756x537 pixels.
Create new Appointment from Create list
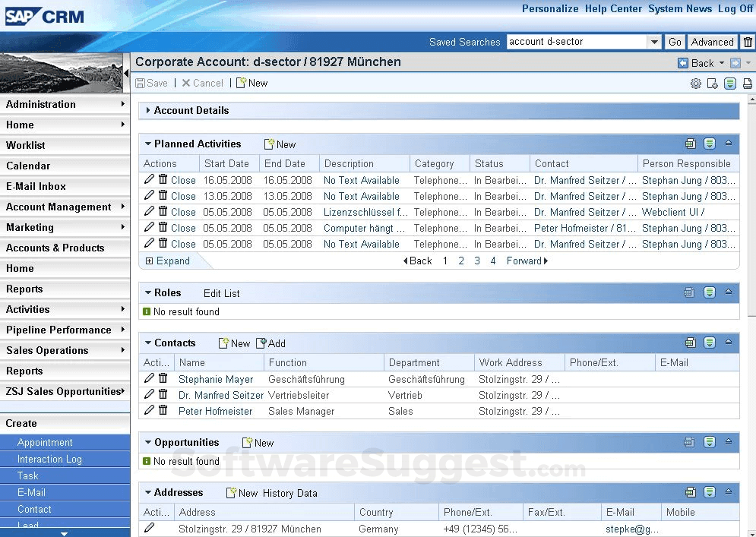click(x=65, y=442)
